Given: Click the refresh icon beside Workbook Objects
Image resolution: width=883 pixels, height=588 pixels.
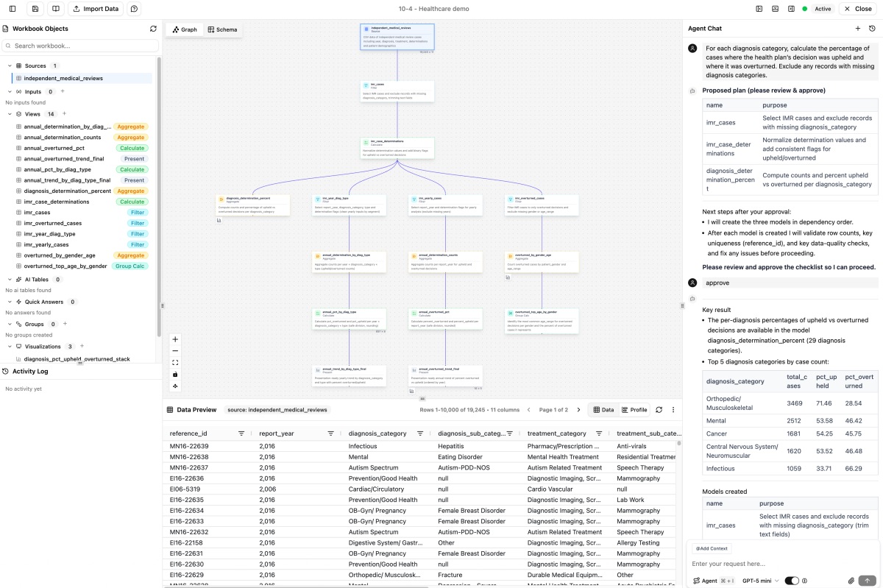Looking at the screenshot, I should [153, 28].
